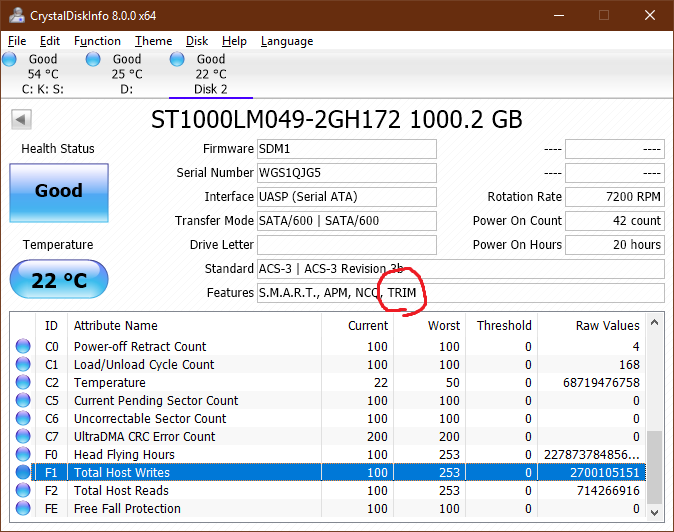Click the ID column header

(x=51, y=325)
